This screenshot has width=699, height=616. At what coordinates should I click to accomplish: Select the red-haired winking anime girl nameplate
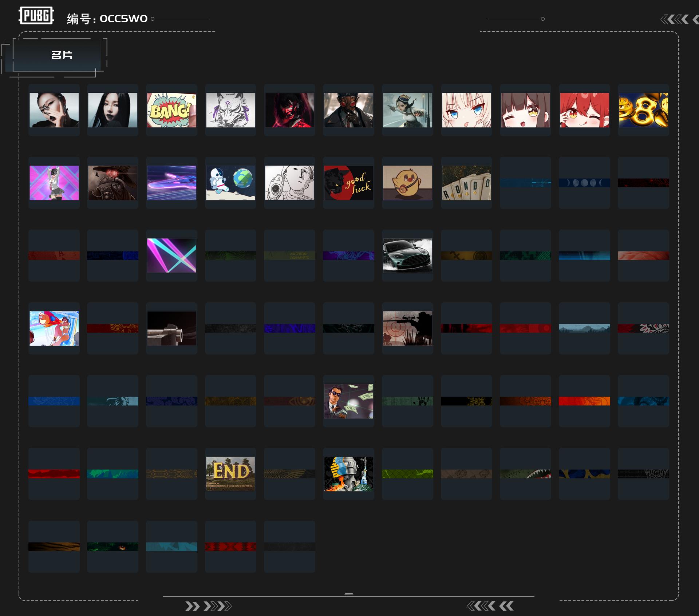coord(584,110)
